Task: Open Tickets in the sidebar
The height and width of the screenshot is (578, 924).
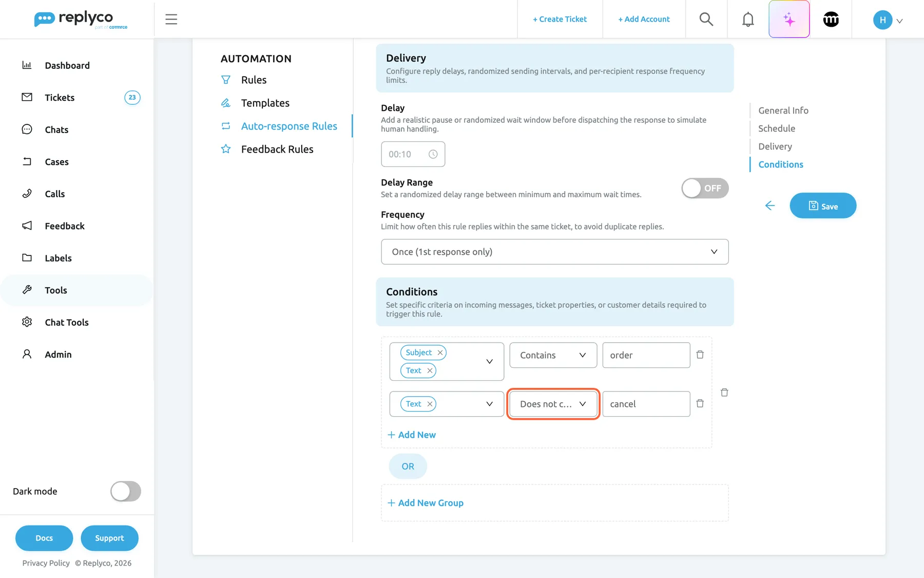Action: click(x=60, y=98)
